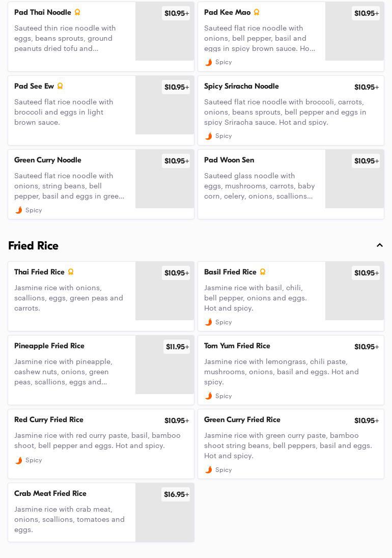Click the spicy chili icon under Green Curry Noodle
392x558 pixels.
pos(19,210)
